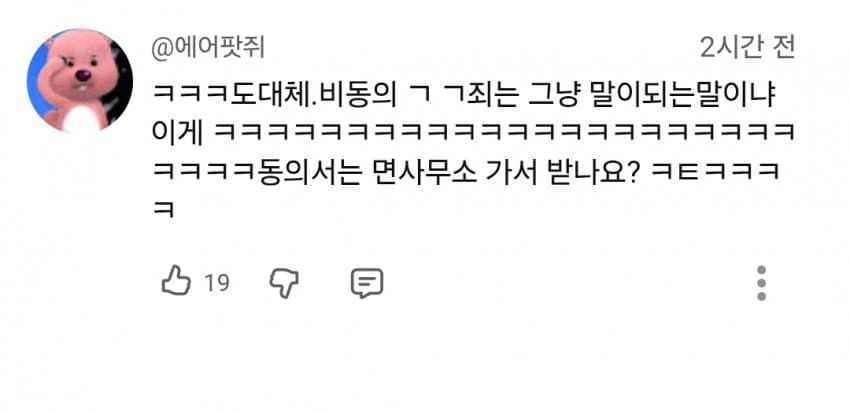Screen dimensions: 850x413
Task: Open the three-dot more options menu
Action: click(761, 283)
